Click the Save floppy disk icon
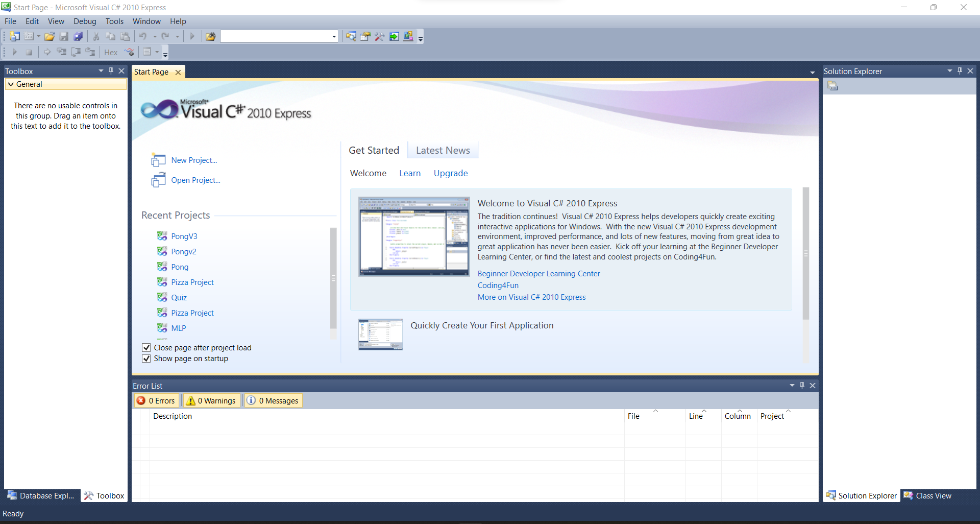 coord(64,36)
